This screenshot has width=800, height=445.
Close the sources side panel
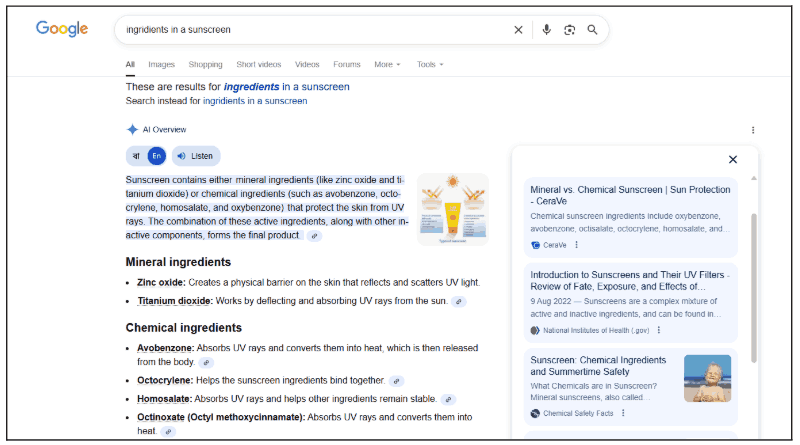(733, 160)
